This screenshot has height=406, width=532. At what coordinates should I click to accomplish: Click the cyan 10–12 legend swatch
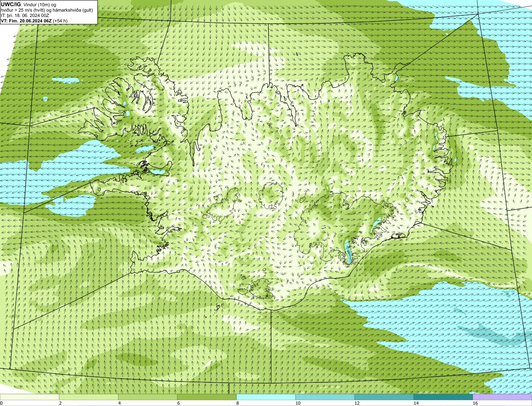325,397
